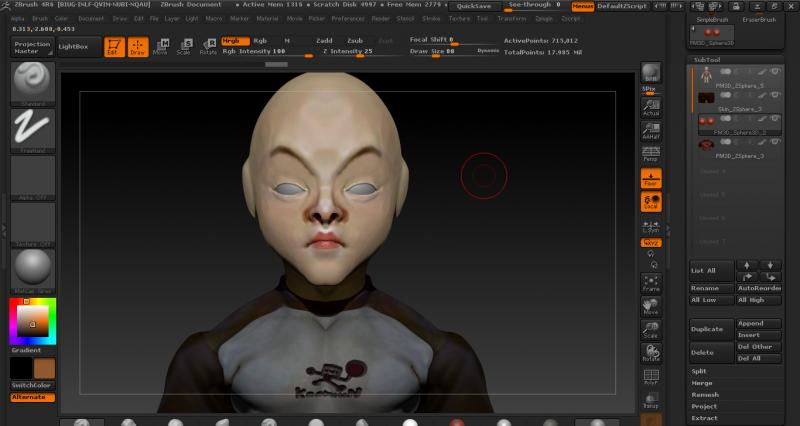Toggle the Floor grid button
Screen dimensions: 800x426
point(651,179)
